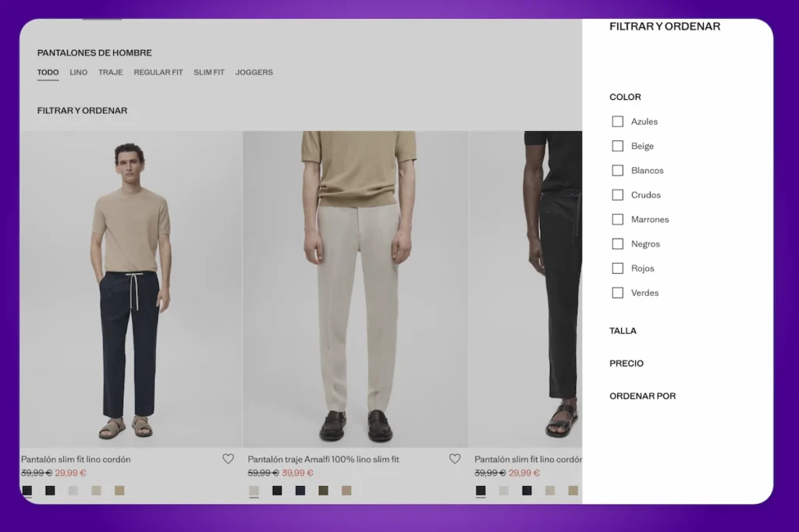Viewport: 799px width, 532px height.
Task: Add Pantalón traje Amalfi to favorites via heart icon
Action: point(455,459)
